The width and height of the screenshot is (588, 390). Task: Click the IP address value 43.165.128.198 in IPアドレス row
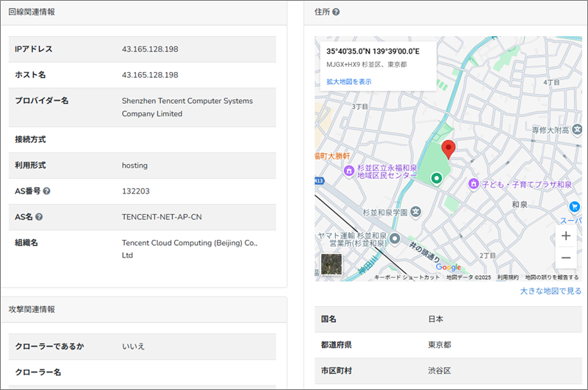click(150, 49)
